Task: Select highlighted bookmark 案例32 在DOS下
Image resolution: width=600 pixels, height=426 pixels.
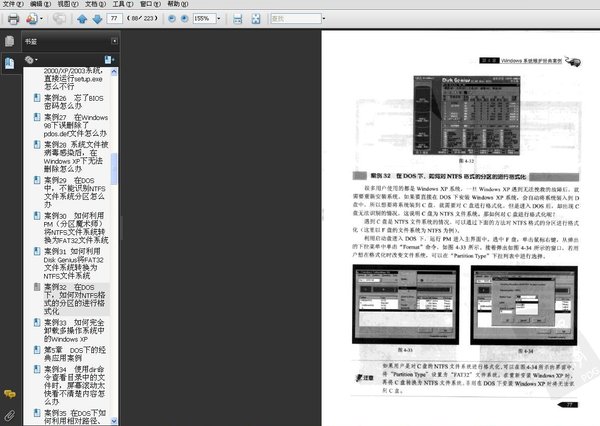Action: (x=74, y=299)
